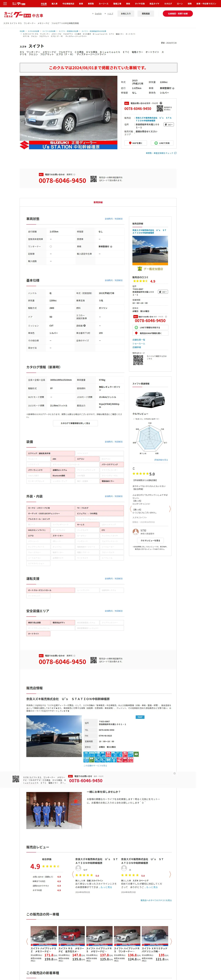The height and width of the screenshot is (980, 221).
Task: Click スズキの中古車 breadcrumb link
Action: pyautogui.click(x=33, y=31)
